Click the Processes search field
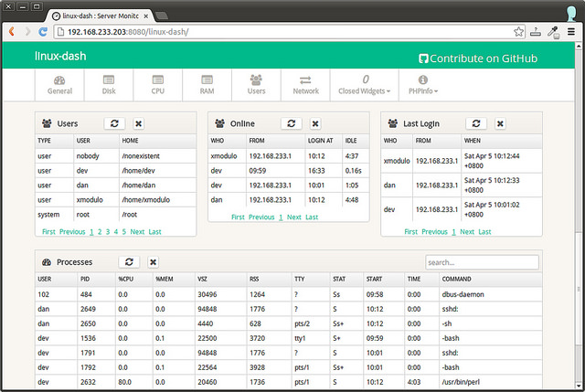This screenshot has width=585, height=392. 482,262
